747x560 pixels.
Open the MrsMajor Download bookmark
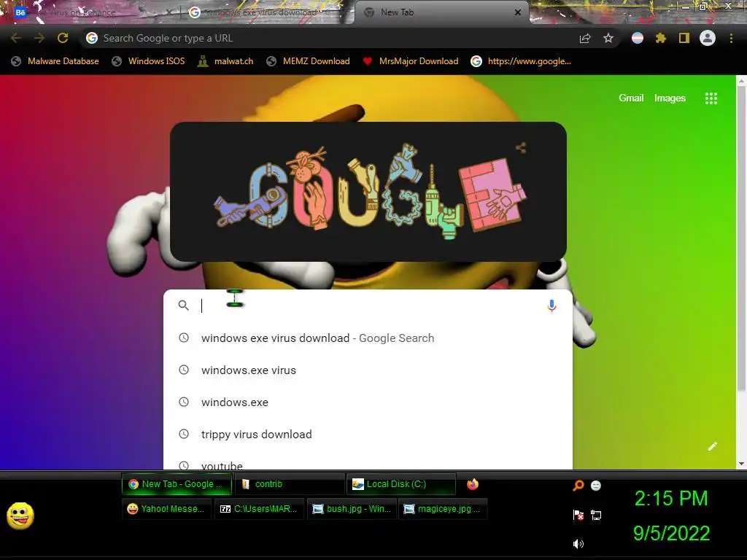(x=410, y=61)
